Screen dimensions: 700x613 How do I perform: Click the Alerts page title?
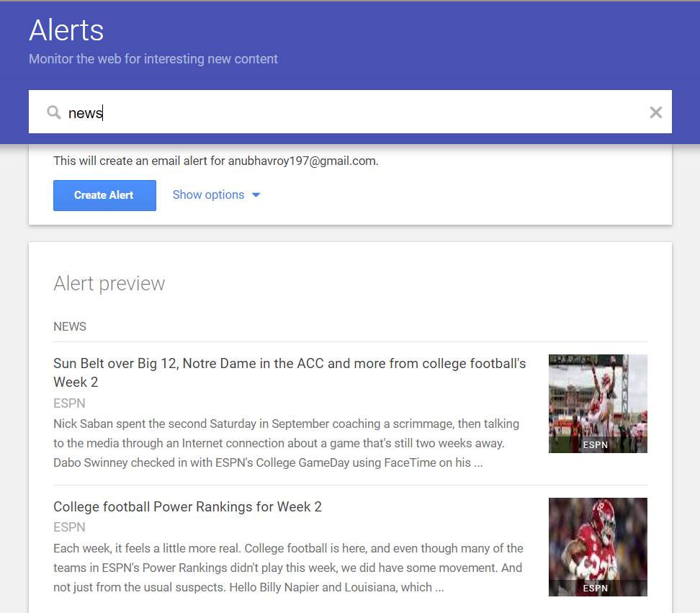tap(66, 30)
